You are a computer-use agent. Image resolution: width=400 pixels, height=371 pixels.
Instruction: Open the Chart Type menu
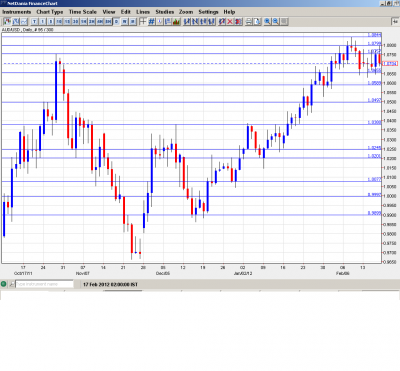pos(50,12)
